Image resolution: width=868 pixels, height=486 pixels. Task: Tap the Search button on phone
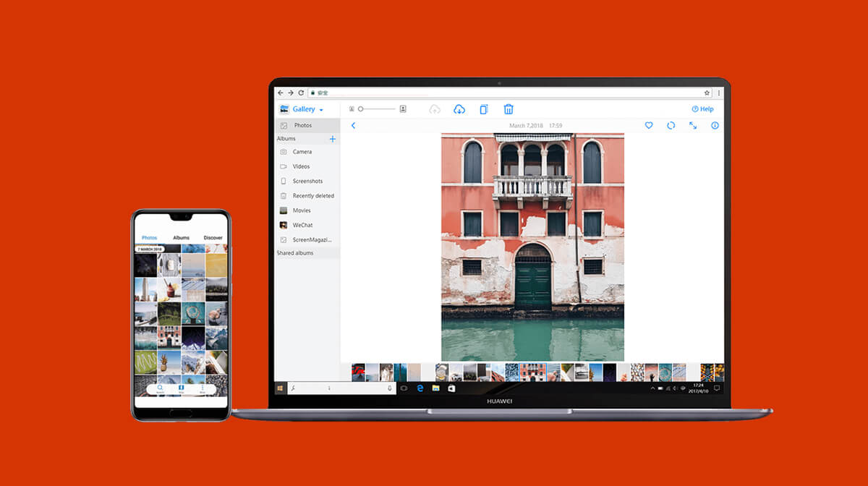coord(160,389)
